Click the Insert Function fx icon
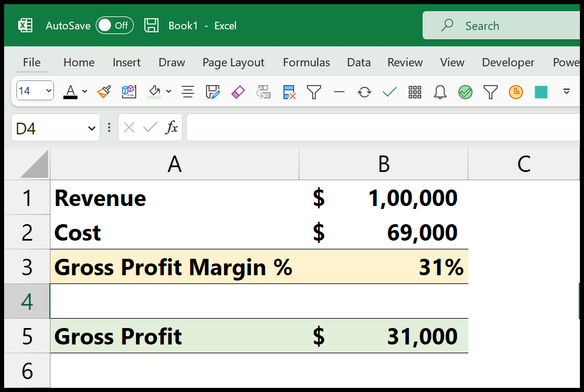 coord(171,127)
